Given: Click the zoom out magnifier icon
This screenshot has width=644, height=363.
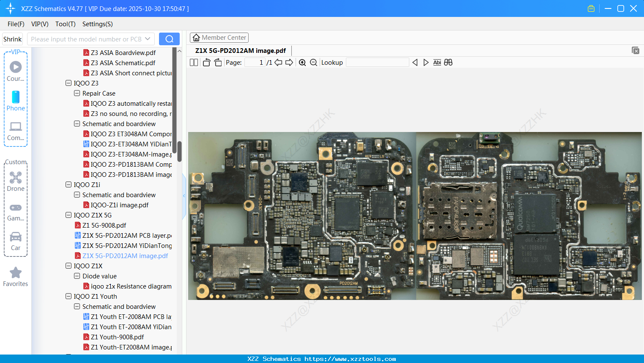Looking at the screenshot, I should (x=313, y=63).
